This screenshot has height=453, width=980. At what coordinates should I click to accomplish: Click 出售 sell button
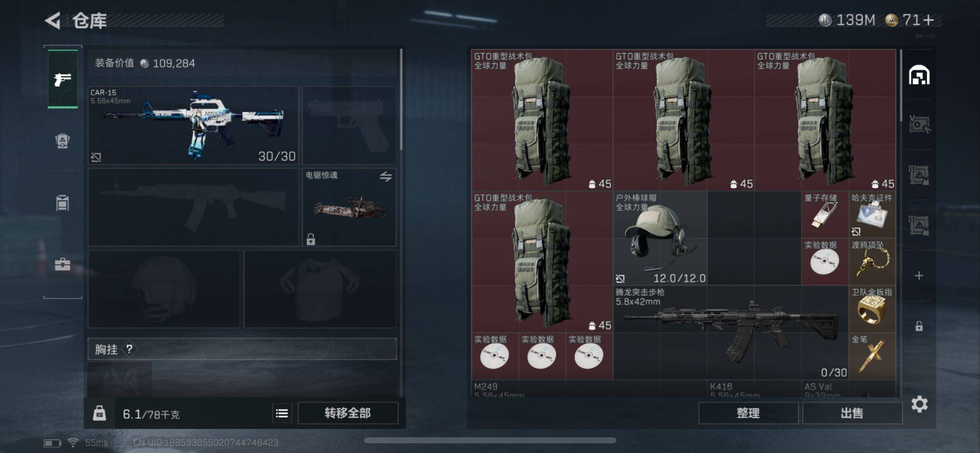point(852,413)
